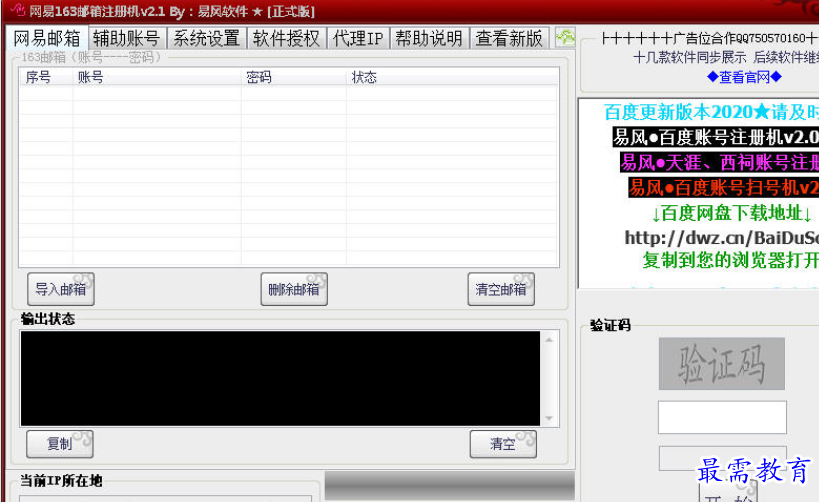Click the 导入邮箱 button
The image size is (819, 502).
(x=61, y=289)
